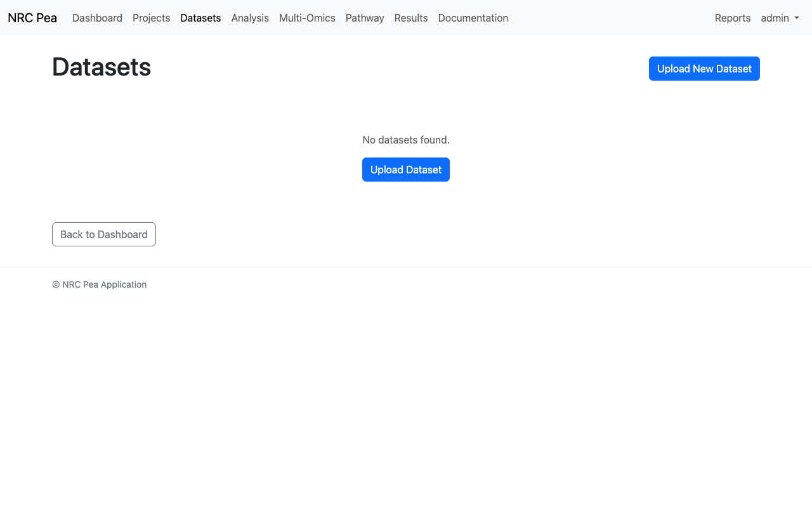Click the blue upload button under empty state
Screen dimensions: 812x508
pyautogui.click(x=406, y=170)
